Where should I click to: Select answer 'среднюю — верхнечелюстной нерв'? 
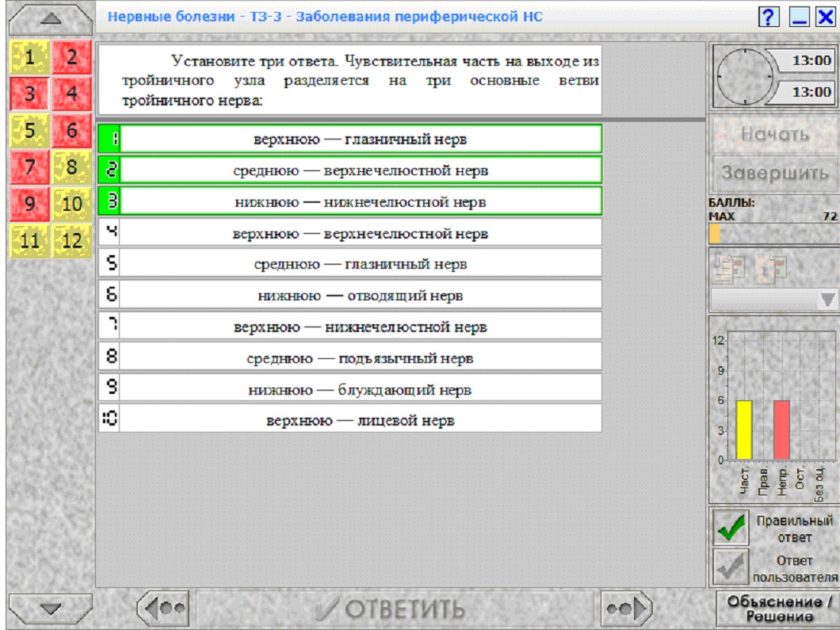click(349, 170)
